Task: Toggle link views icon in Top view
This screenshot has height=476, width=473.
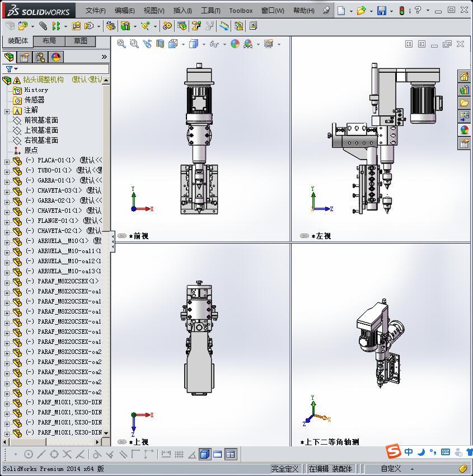Action: click(122, 442)
